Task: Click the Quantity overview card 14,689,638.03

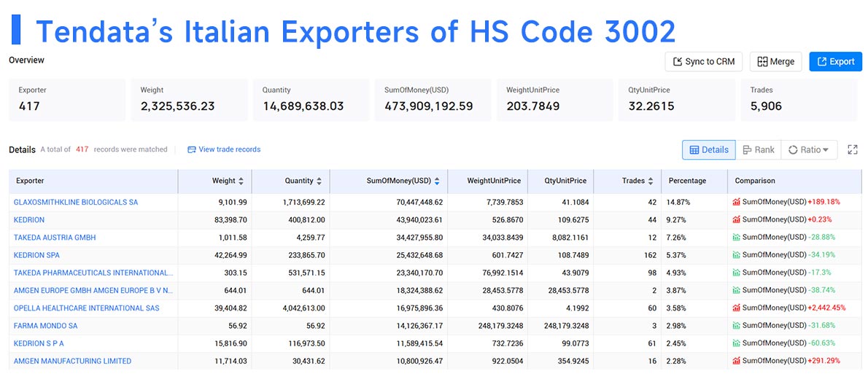Action: (x=311, y=100)
